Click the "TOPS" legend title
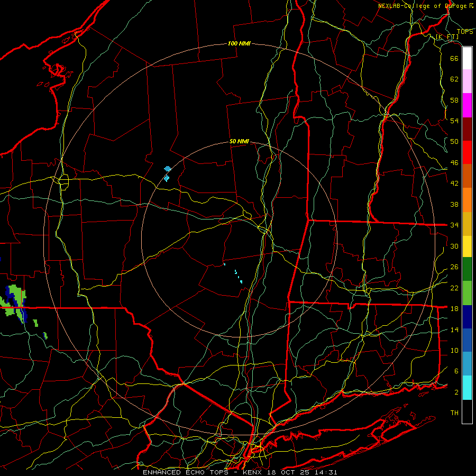 coord(465,32)
